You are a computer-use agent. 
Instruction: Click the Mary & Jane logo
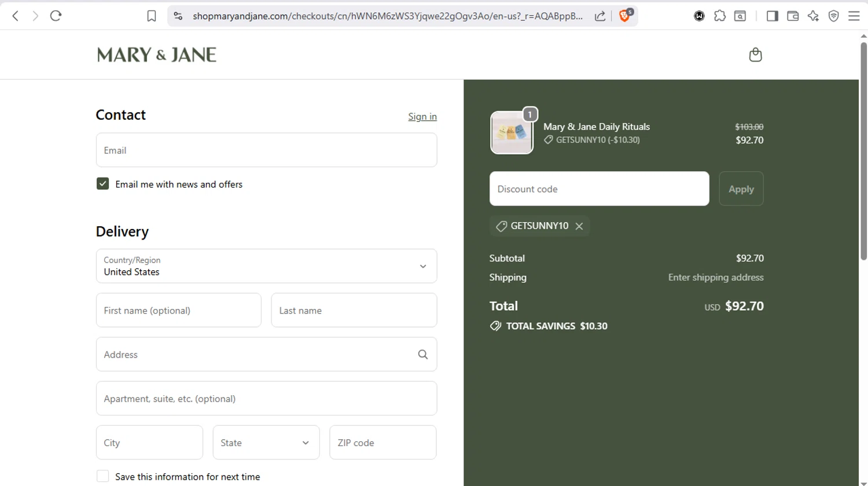point(157,55)
